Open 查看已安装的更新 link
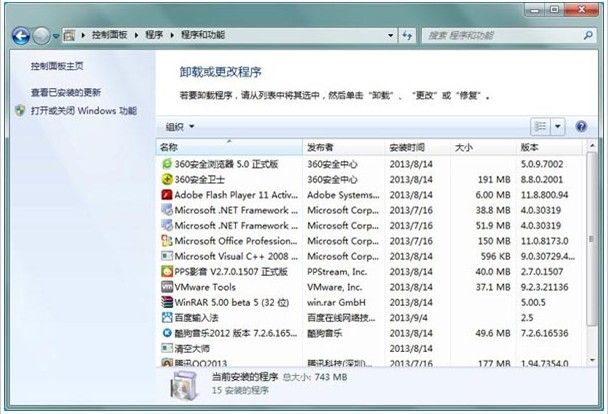This screenshot has width=608, height=414. [x=66, y=92]
